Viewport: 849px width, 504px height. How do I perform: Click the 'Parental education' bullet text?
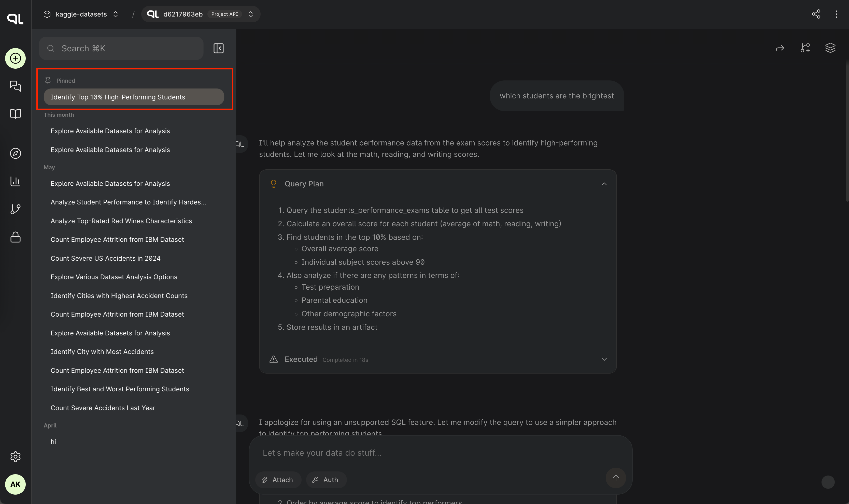[334, 300]
